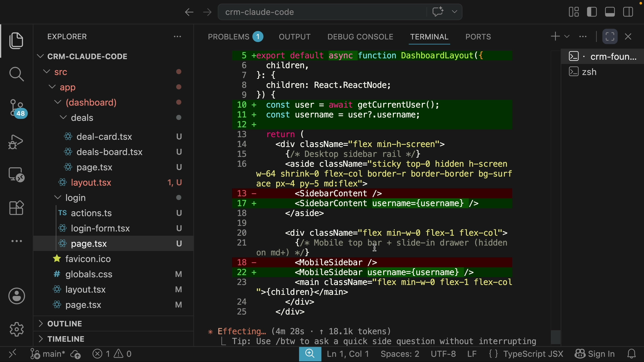Click the synchronize changes cloud icon

click(75, 354)
